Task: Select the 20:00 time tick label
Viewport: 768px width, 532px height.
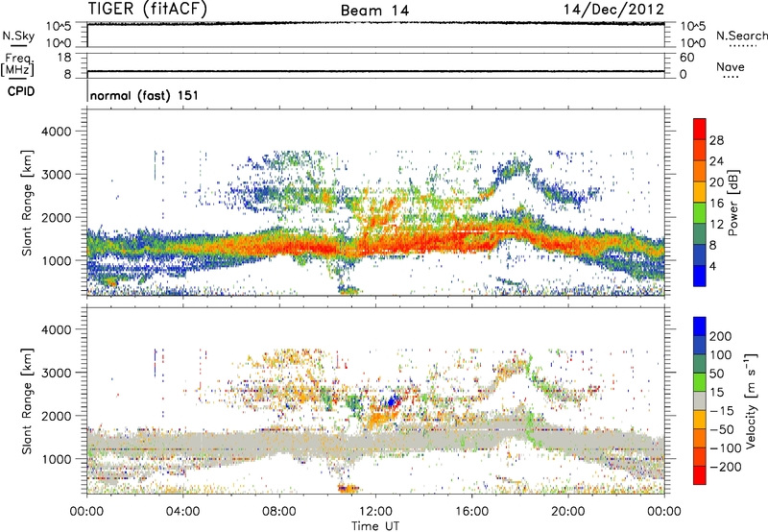Action: pyautogui.click(x=567, y=512)
